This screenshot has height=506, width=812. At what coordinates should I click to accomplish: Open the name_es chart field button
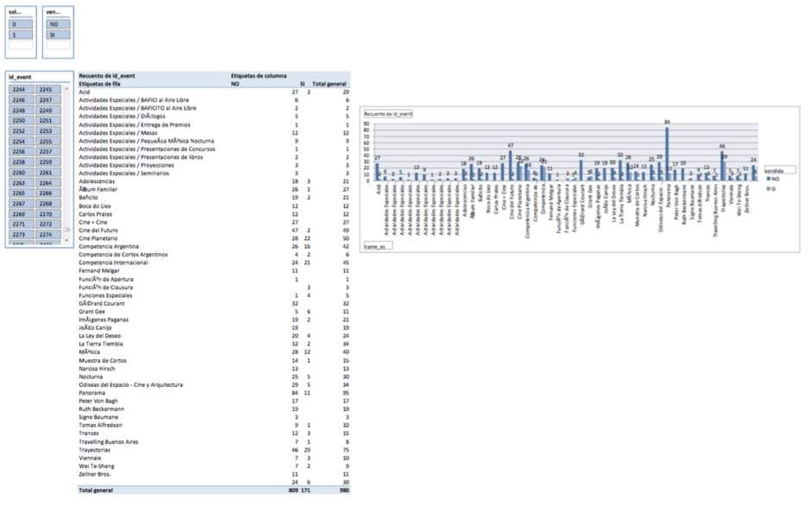pyautogui.click(x=378, y=246)
